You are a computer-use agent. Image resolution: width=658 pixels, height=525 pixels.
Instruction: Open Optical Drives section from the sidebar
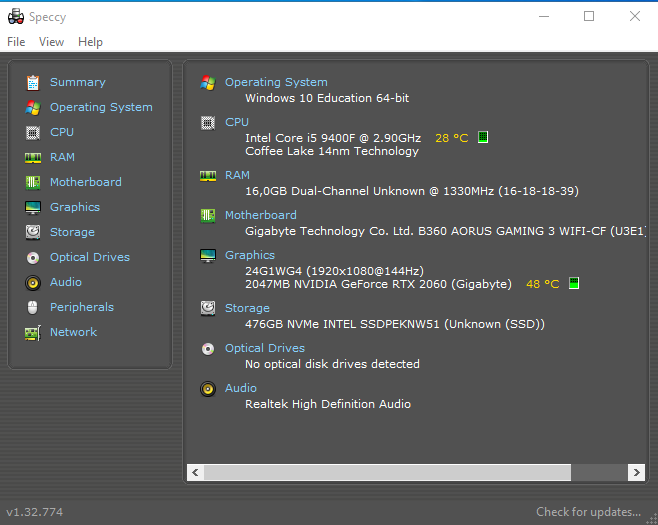(x=90, y=257)
